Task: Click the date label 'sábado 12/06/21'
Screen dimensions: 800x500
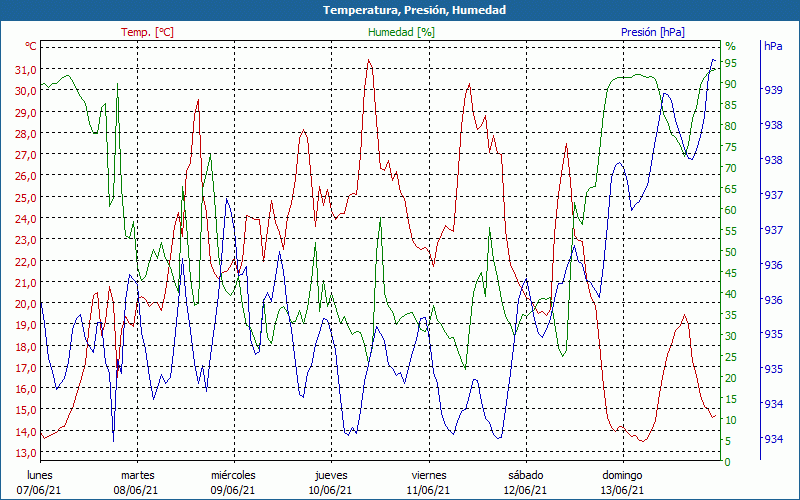Action: click(x=526, y=483)
